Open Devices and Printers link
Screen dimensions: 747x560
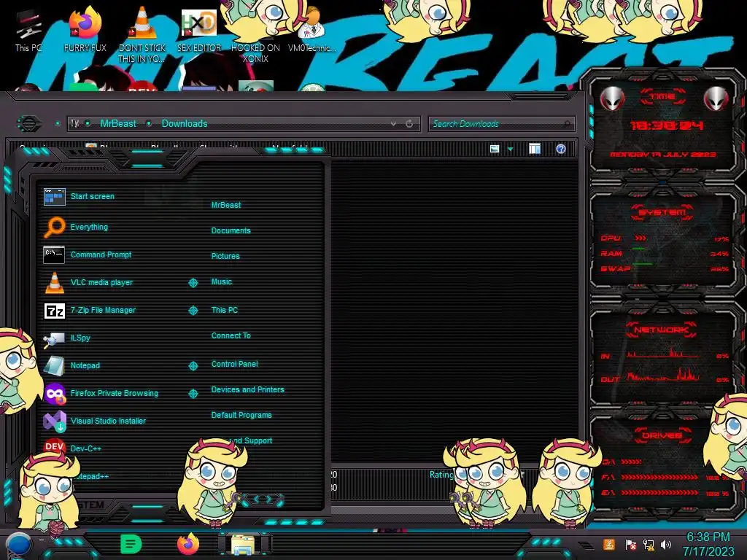coord(247,389)
